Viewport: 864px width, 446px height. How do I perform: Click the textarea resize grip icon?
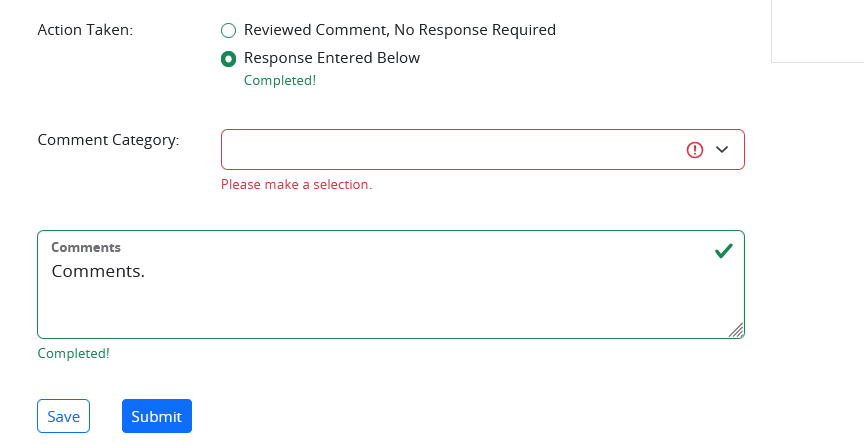point(736,330)
